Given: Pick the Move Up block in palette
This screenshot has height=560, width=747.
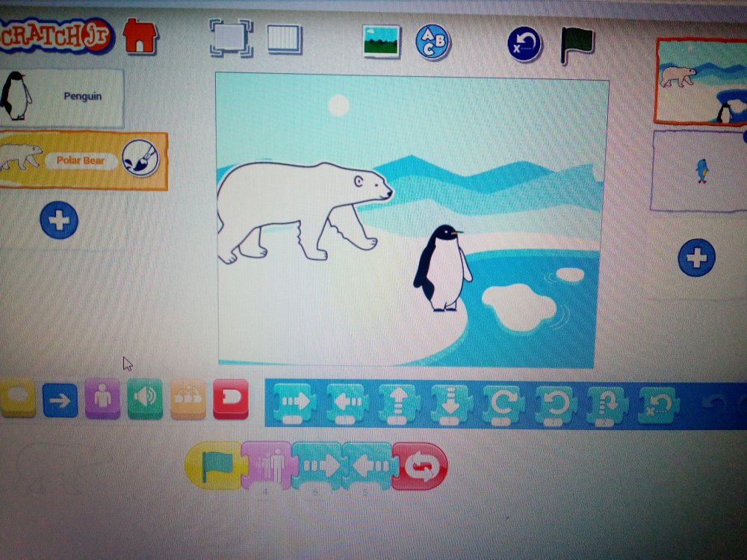Looking at the screenshot, I should click(x=399, y=405).
